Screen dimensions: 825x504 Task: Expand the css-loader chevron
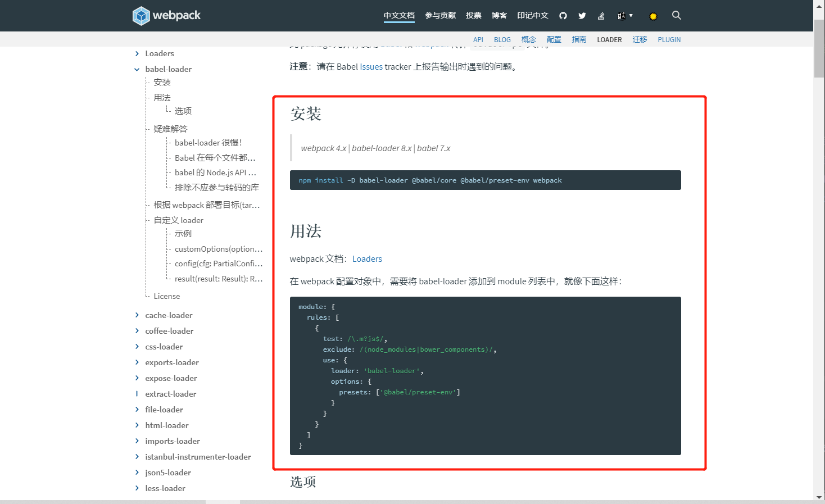coord(137,347)
